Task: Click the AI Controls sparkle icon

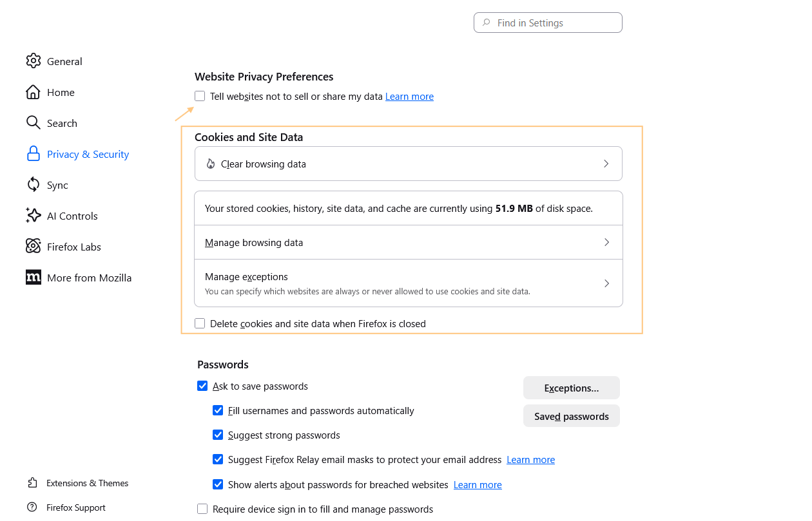Action: (34, 215)
